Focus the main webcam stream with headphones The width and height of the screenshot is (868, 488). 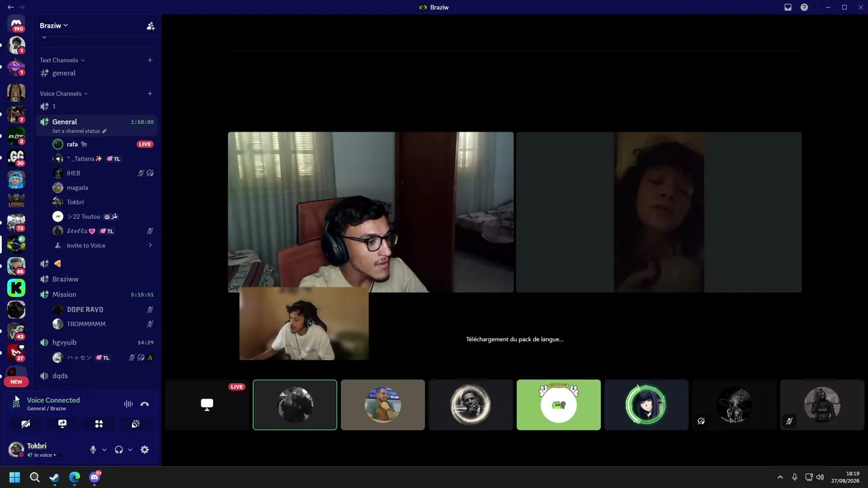370,212
